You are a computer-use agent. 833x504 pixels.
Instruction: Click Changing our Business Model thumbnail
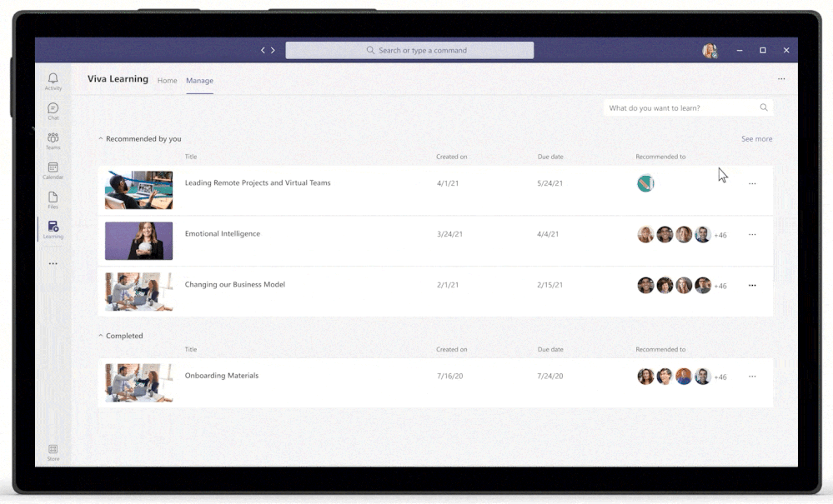click(138, 292)
